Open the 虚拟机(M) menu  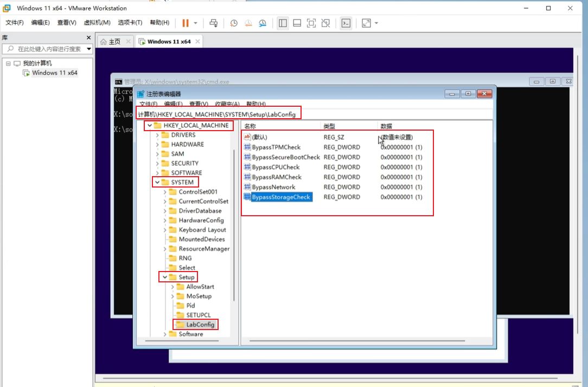[x=97, y=23]
